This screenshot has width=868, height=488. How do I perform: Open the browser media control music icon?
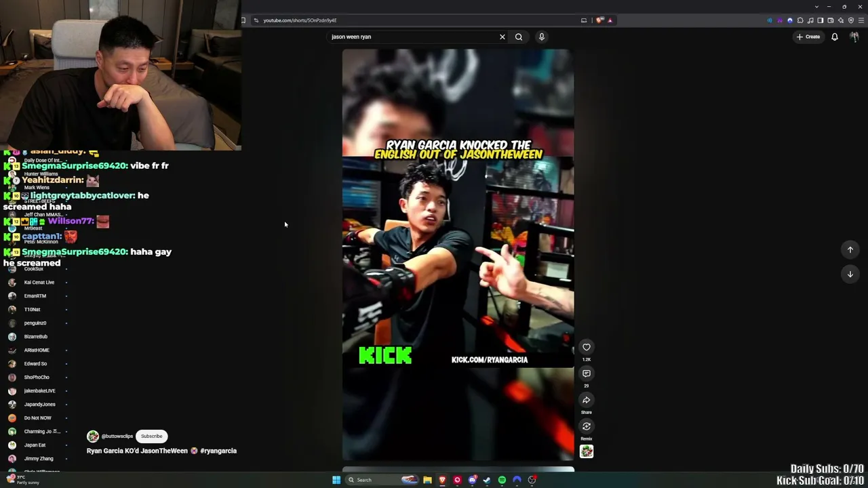810,20
